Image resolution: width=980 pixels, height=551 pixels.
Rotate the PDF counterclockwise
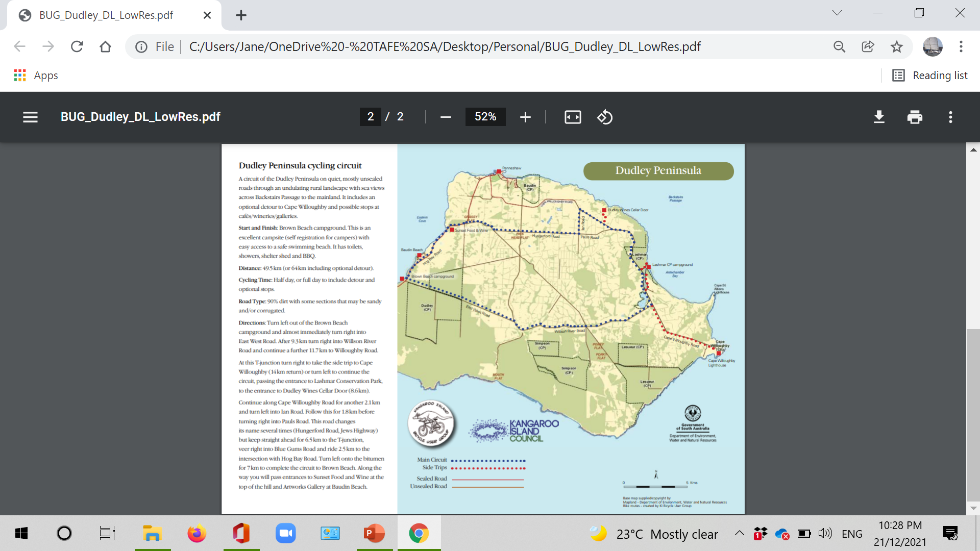pos(605,117)
